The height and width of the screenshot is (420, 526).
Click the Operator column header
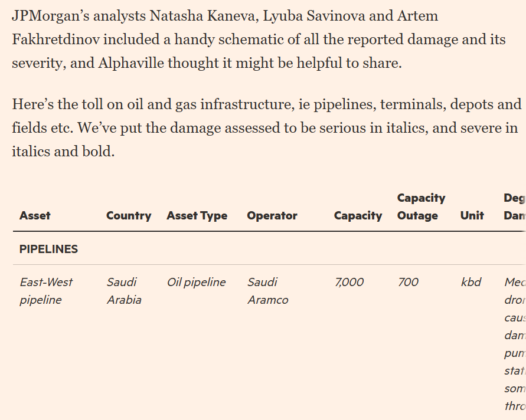272,216
